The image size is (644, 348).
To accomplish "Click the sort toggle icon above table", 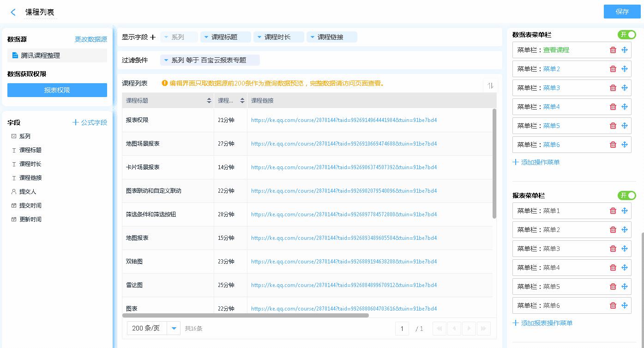I will (x=490, y=85).
